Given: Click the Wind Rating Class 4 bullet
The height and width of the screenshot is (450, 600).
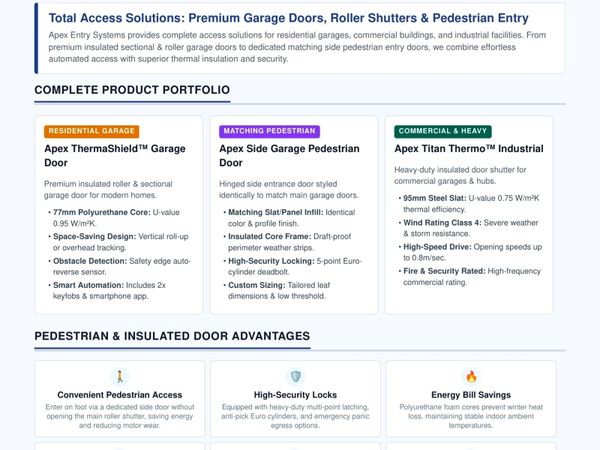Looking at the screenshot, I should click(469, 228).
